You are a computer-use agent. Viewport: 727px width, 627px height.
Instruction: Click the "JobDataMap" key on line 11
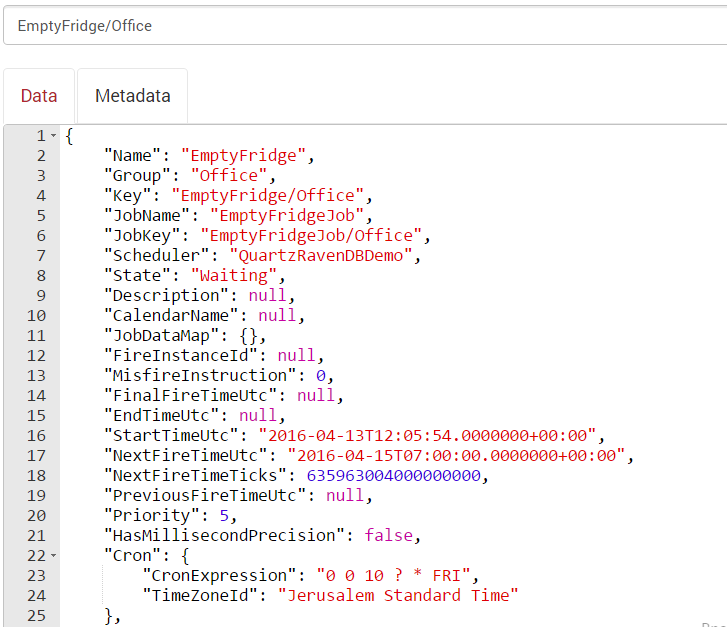pos(161,336)
